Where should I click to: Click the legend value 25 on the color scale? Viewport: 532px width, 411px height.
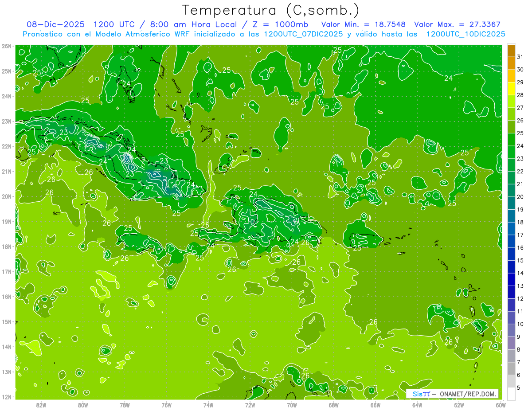520,133
